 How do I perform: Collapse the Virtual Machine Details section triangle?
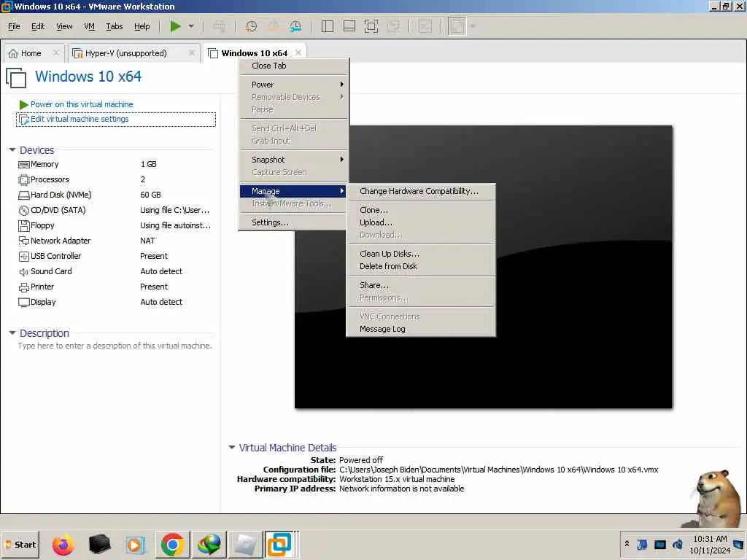(231, 447)
